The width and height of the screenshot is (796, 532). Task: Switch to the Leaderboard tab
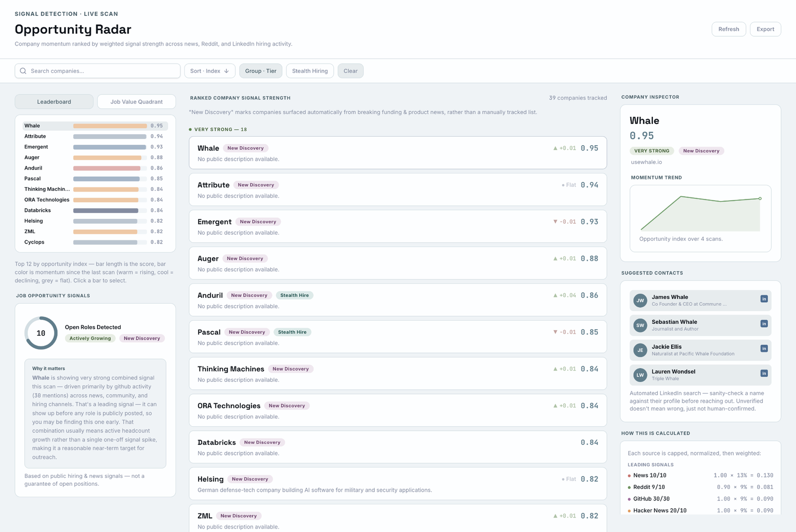point(54,101)
